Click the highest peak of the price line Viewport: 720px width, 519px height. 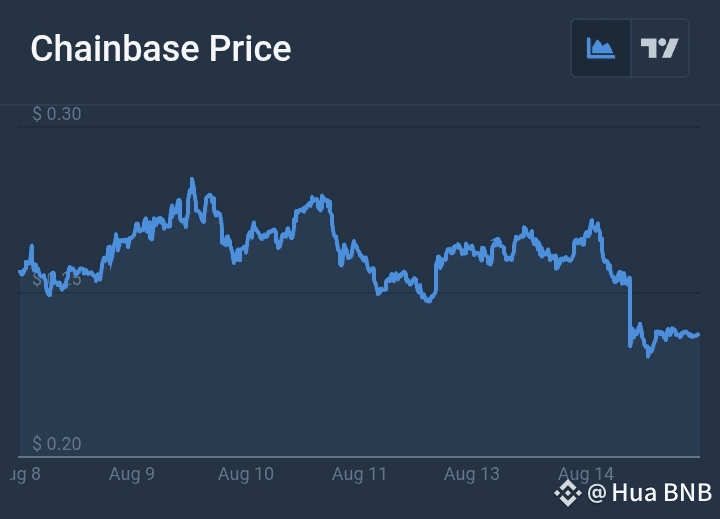coord(192,180)
